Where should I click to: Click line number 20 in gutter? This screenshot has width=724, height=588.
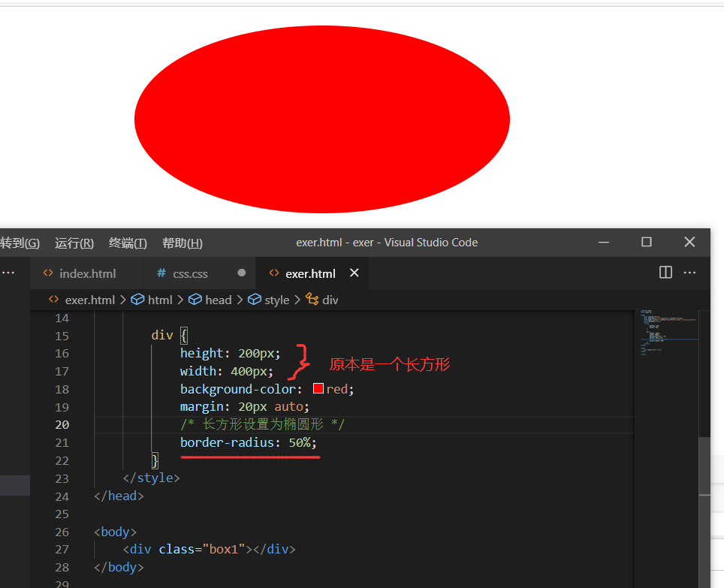[x=62, y=424]
